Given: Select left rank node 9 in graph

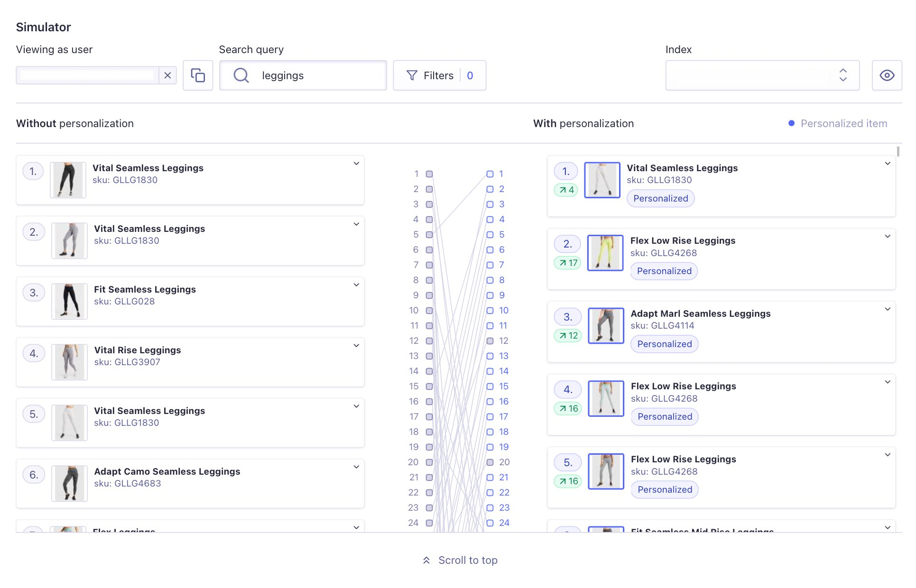Looking at the screenshot, I should [x=429, y=295].
